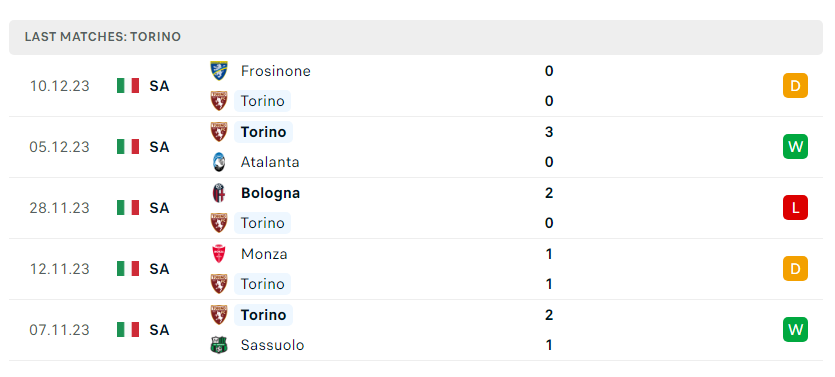Click the red L badge for Bologna match
The height and width of the screenshot is (377, 835).
(795, 208)
